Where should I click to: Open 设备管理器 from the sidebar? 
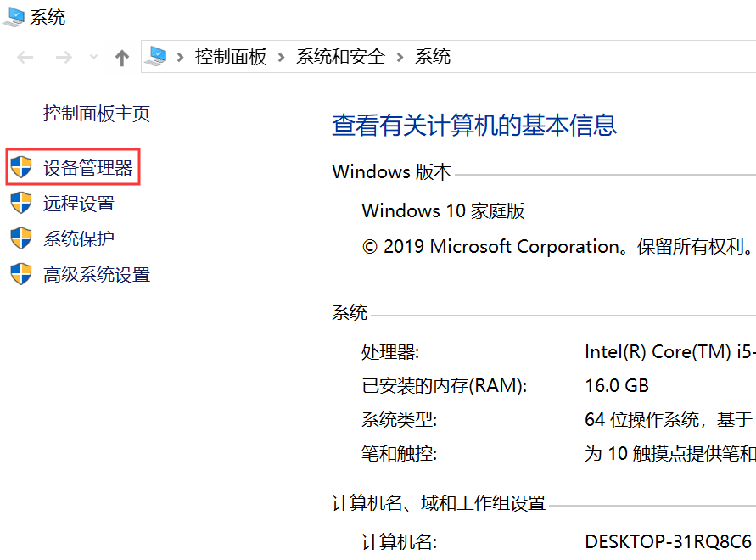88,169
